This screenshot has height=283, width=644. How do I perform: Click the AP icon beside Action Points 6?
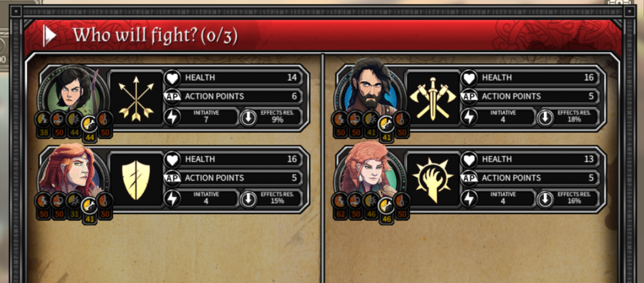point(172,96)
